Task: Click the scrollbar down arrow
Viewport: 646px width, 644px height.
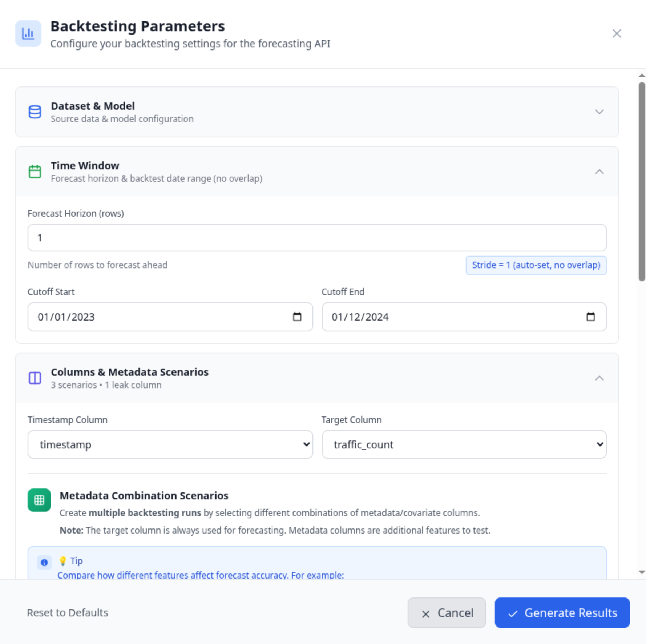Action: click(642, 572)
